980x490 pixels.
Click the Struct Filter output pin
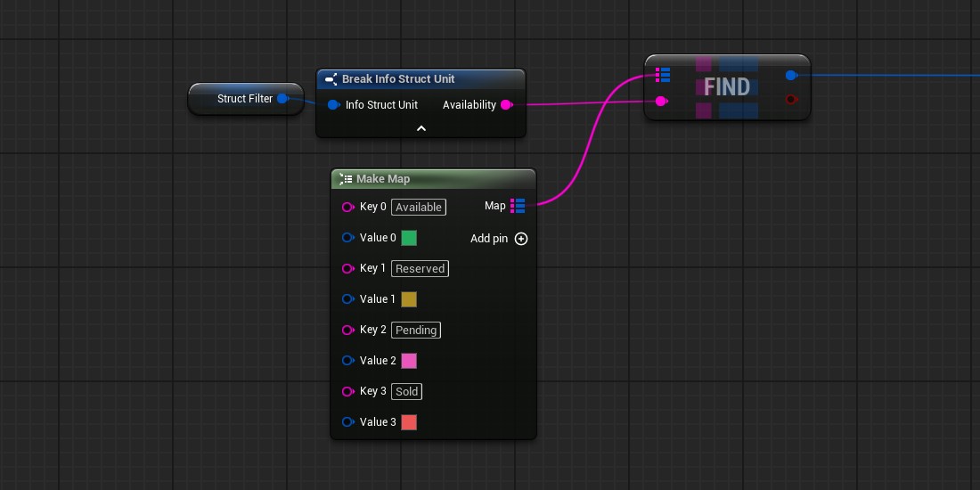tap(282, 99)
